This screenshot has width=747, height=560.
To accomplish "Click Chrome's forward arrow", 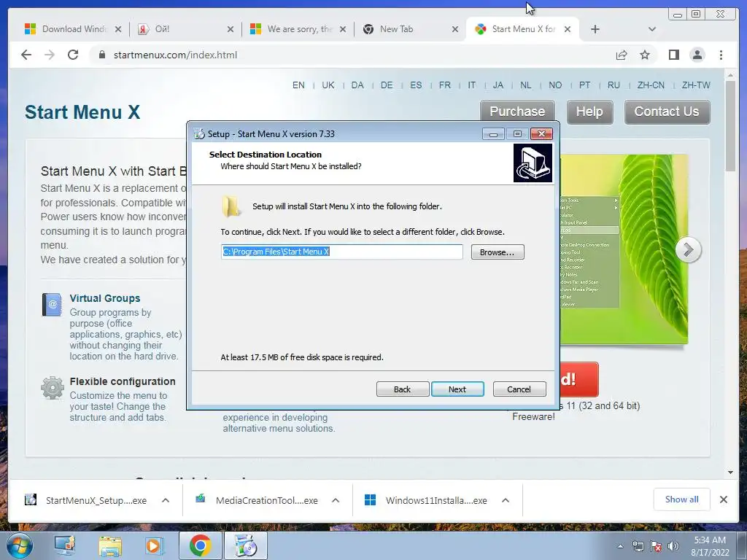I will [x=50, y=55].
